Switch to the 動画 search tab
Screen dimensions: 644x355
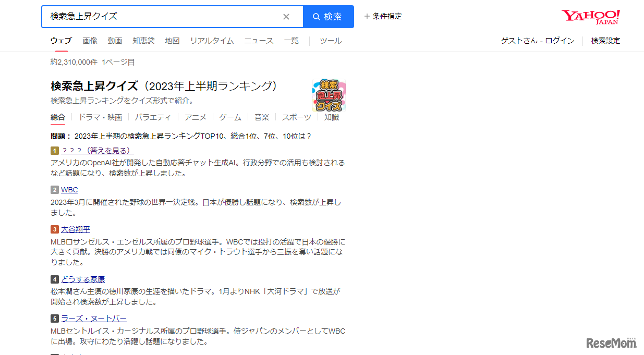115,40
